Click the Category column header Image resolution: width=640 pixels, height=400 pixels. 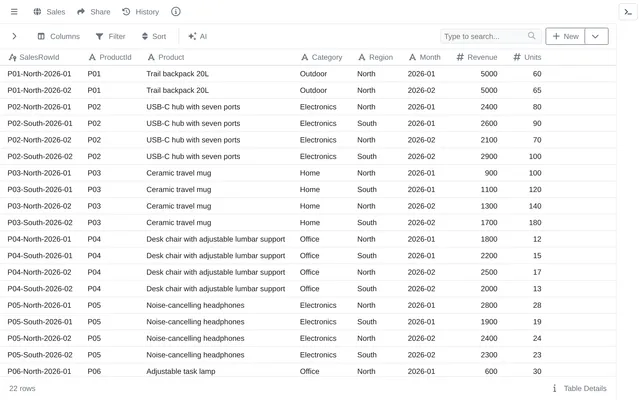pyautogui.click(x=322, y=57)
